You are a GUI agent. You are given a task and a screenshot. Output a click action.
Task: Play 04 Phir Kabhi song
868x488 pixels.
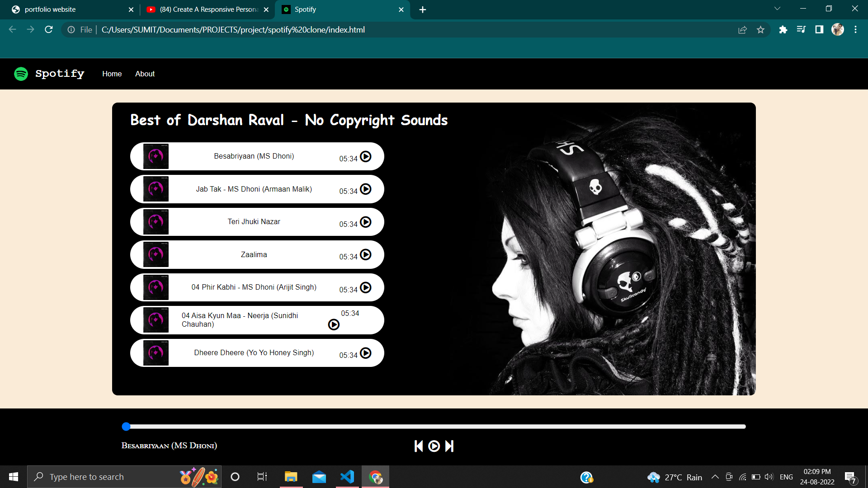(x=365, y=287)
